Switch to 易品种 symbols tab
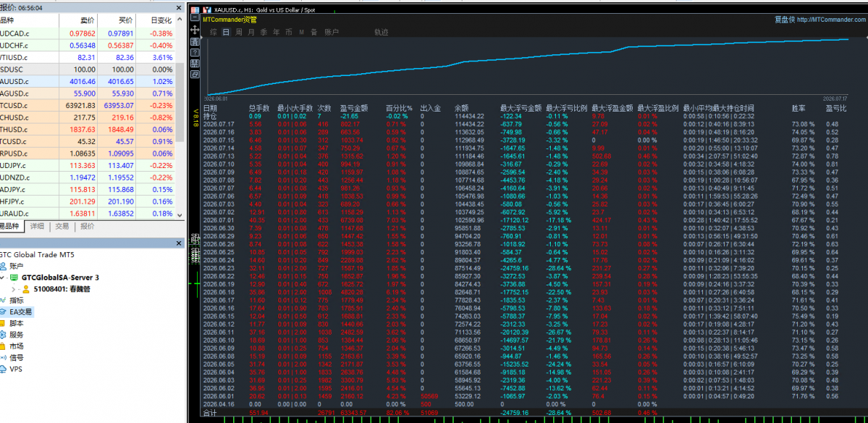The width and height of the screenshot is (868, 423). (x=11, y=227)
